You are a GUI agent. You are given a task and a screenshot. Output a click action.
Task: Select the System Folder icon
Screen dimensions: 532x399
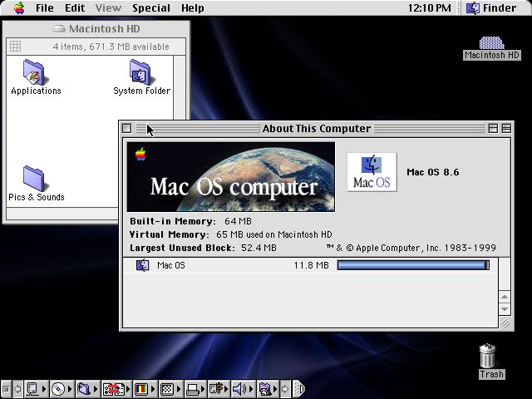tap(140, 72)
